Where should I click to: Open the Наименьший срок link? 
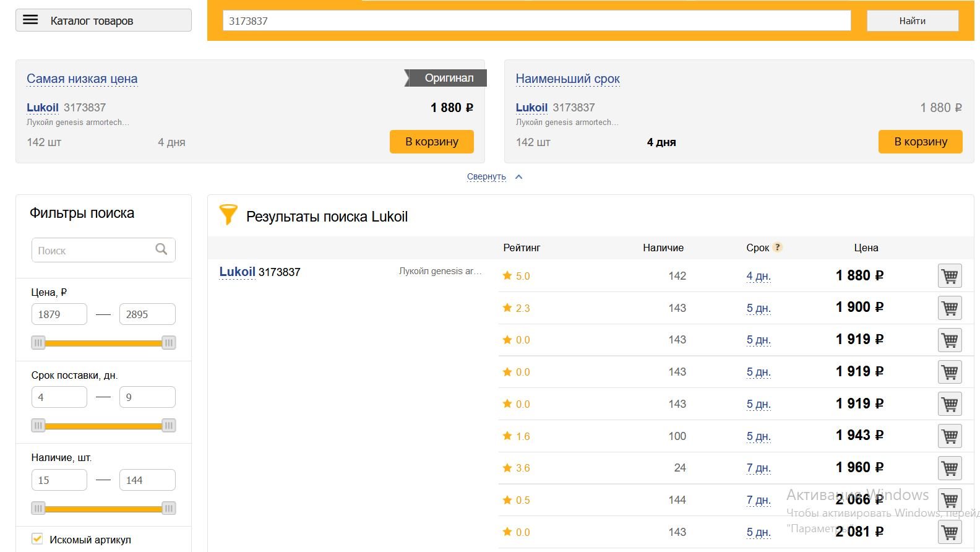pos(568,79)
